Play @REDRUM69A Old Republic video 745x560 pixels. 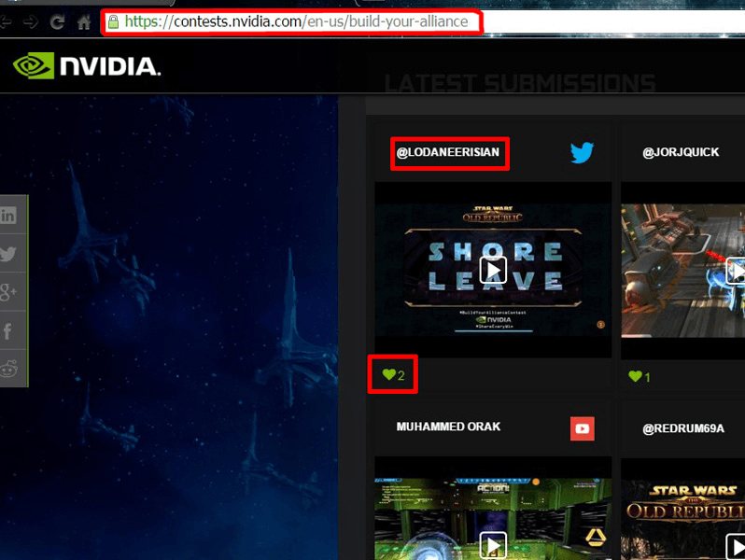[x=736, y=546]
